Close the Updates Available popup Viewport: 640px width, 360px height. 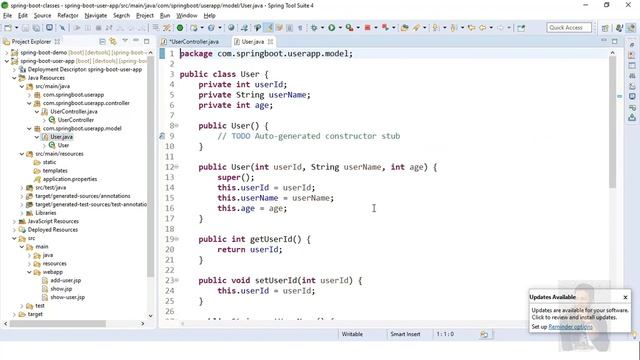(625, 297)
